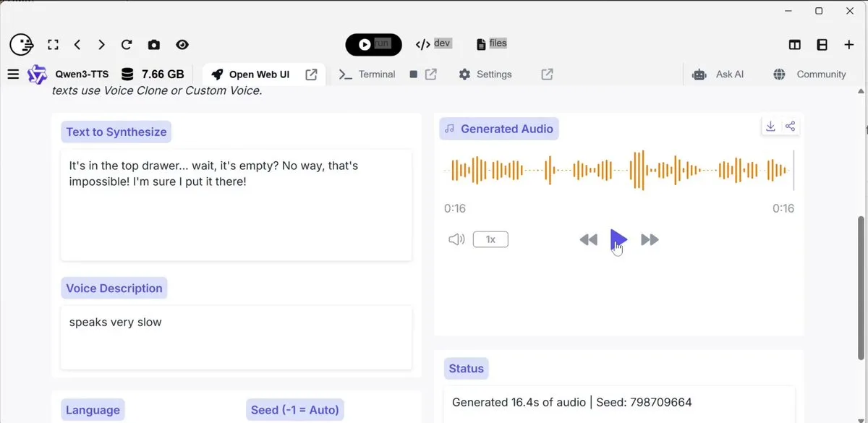Mute the audio volume speaker
This screenshot has width=868, height=423.
pyautogui.click(x=456, y=239)
